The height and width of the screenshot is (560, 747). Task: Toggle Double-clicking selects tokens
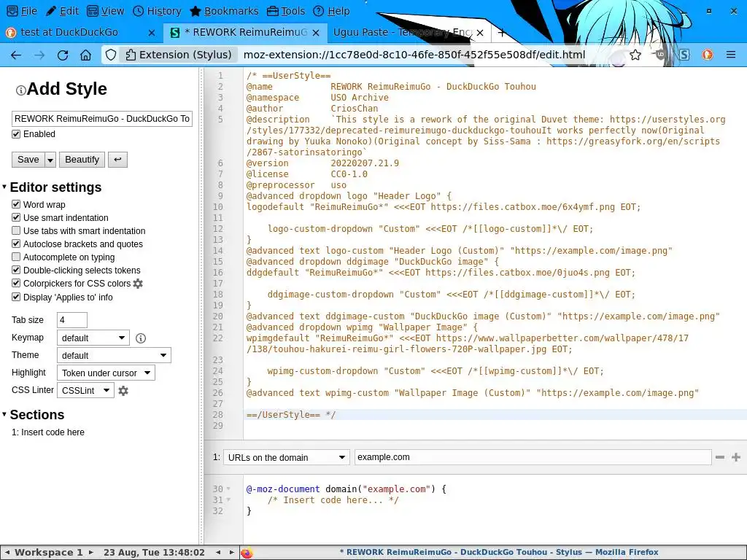pos(16,270)
